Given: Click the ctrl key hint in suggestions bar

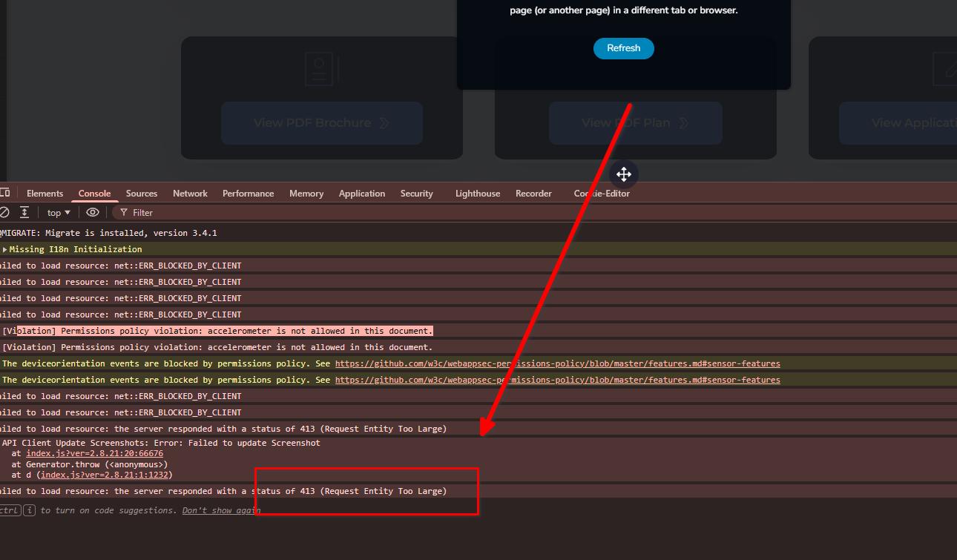Looking at the screenshot, I should point(10,510).
